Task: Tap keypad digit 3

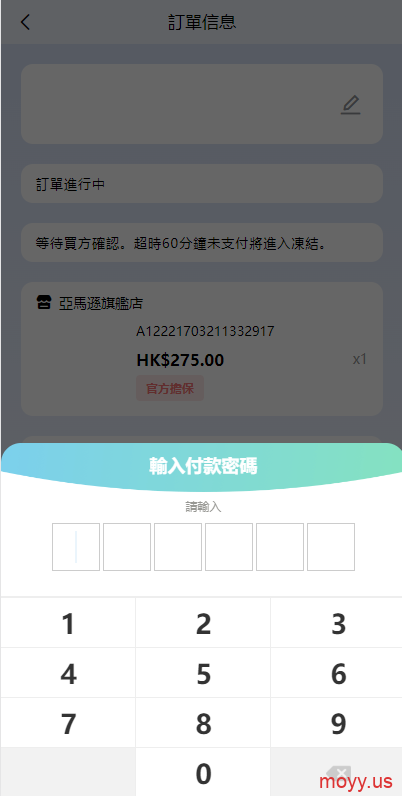Action: tap(338, 623)
